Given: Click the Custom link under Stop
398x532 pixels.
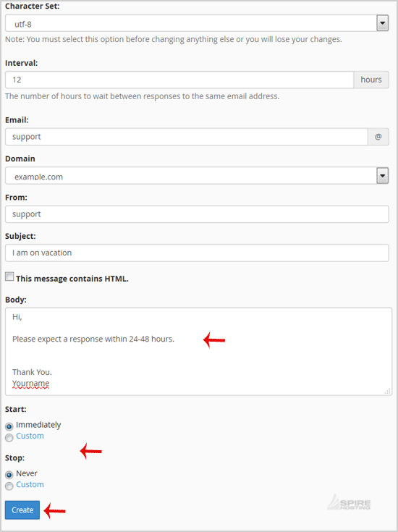Looking at the screenshot, I should (x=30, y=484).
